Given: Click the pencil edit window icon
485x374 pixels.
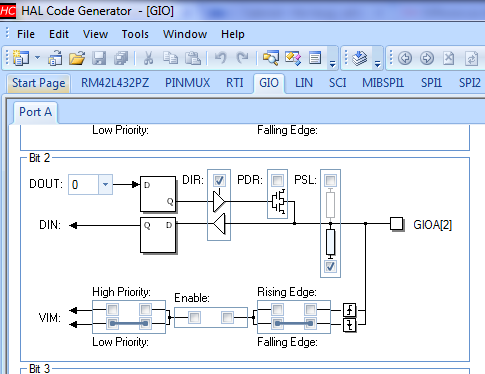Looking at the screenshot, I should pos(293,58).
